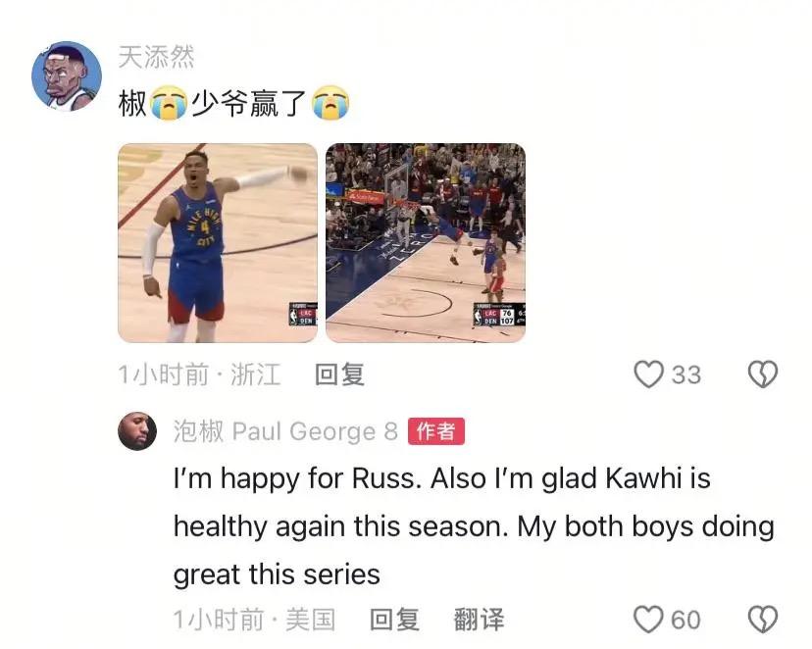
Task: Tap the crying emoji after 椒
Action: (x=169, y=103)
